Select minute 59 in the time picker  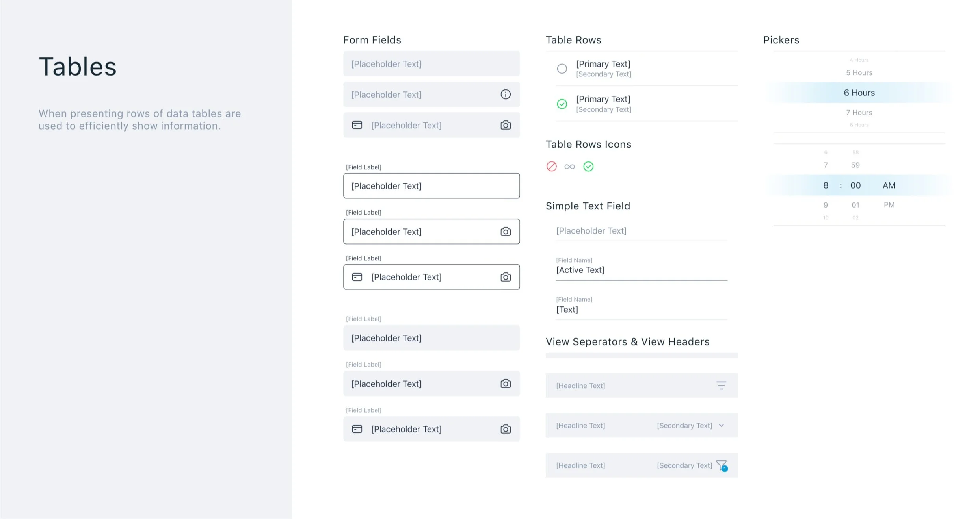855,165
